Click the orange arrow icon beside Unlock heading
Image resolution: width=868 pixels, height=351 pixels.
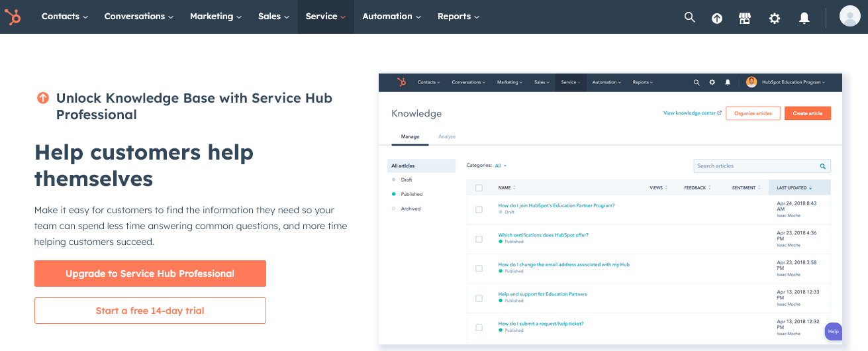point(43,98)
